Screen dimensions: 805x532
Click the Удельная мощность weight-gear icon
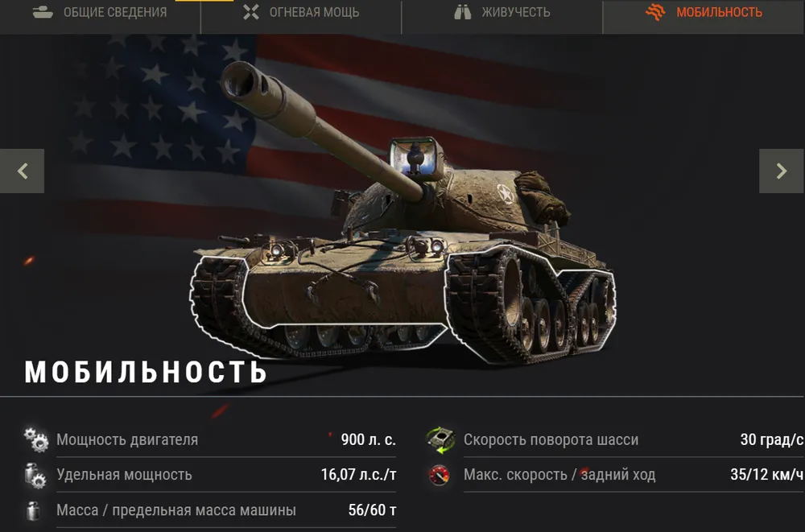(35, 475)
